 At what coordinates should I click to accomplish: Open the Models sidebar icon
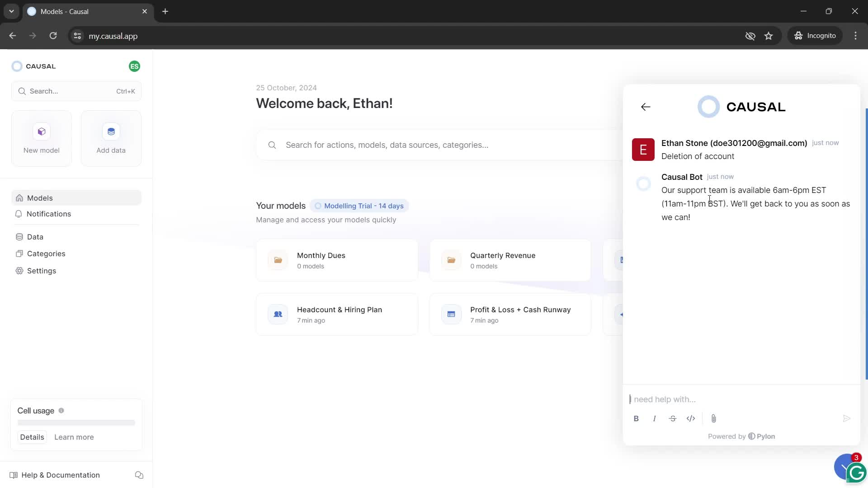click(19, 198)
